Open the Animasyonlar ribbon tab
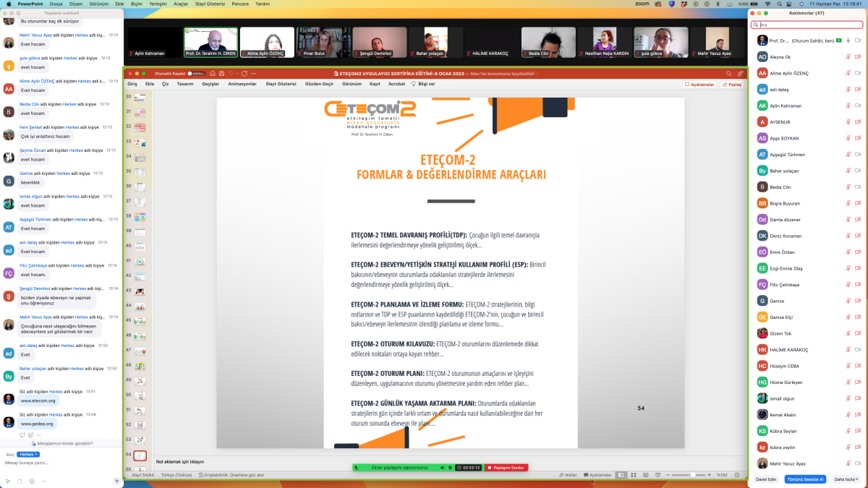The height and width of the screenshot is (488, 868). 242,84
